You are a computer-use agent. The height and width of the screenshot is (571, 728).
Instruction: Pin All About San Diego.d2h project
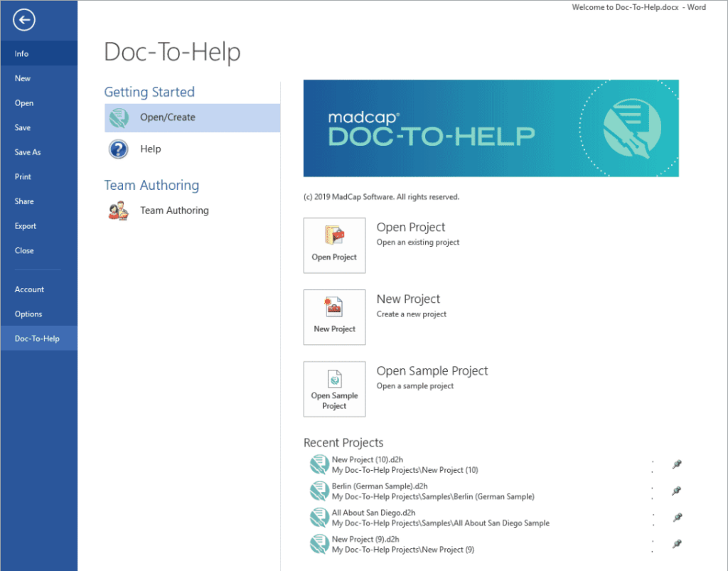point(677,517)
